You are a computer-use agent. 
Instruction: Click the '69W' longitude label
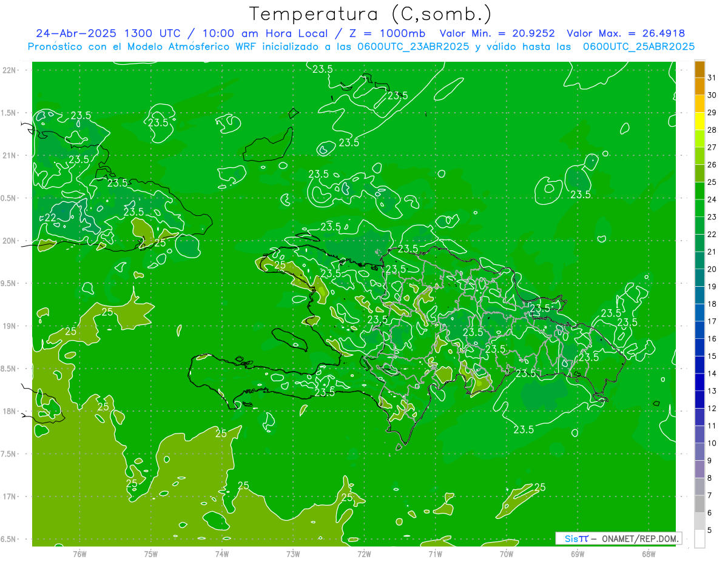tap(577, 554)
